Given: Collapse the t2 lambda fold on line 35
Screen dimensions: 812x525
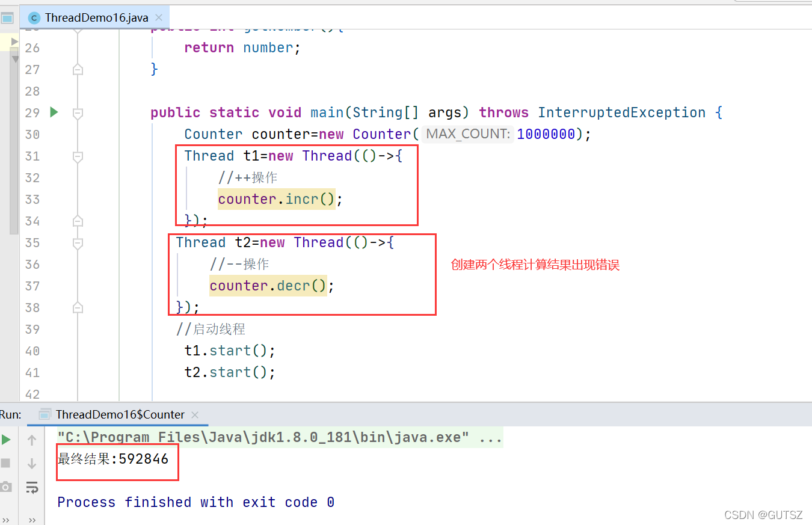Looking at the screenshot, I should [x=78, y=243].
